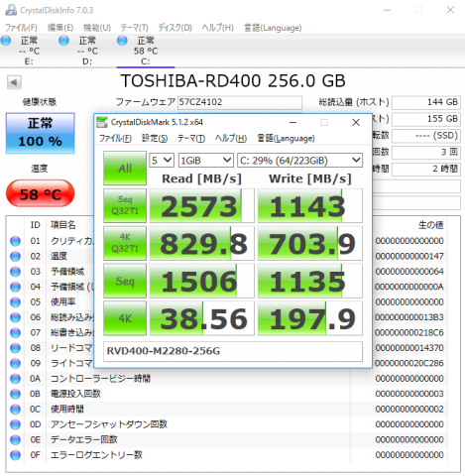Viewport: 465px width, 476px height.
Task: Select コントローラービジー時間 attribute row
Action: (228, 379)
